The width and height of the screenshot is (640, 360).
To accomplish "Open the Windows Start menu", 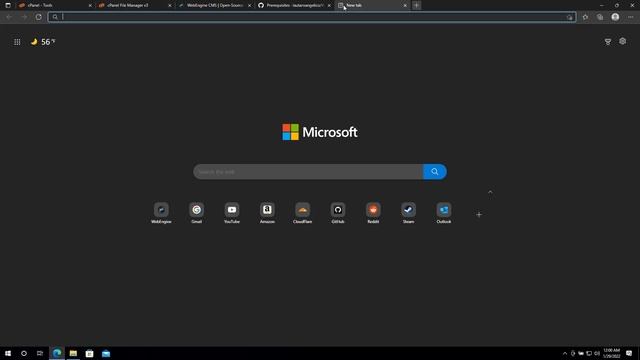I will (x=8, y=353).
